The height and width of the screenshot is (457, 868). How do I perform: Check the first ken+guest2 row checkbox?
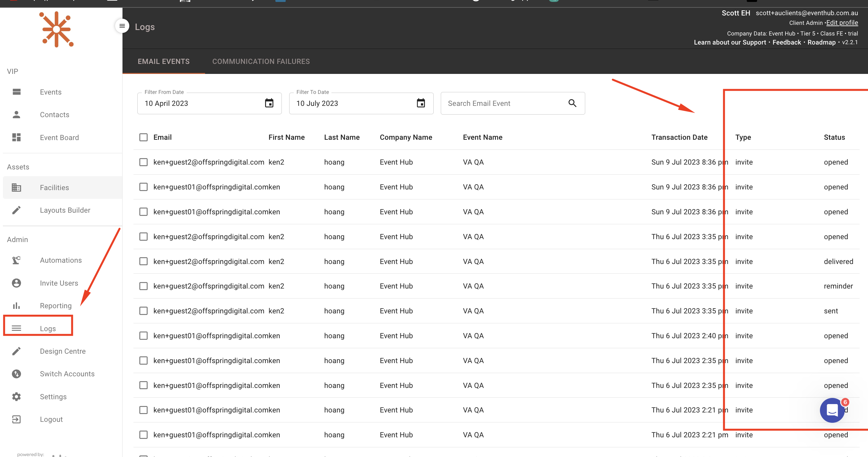click(x=143, y=162)
